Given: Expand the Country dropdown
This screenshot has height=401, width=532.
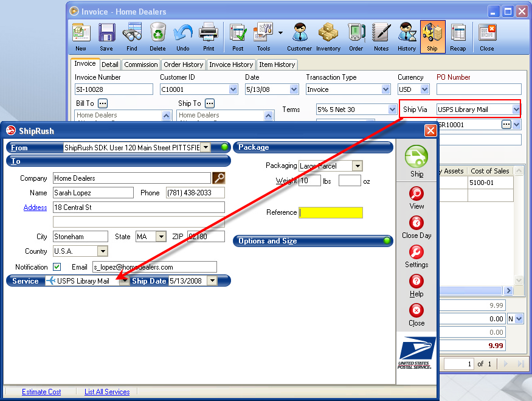Looking at the screenshot, I should click(103, 251).
